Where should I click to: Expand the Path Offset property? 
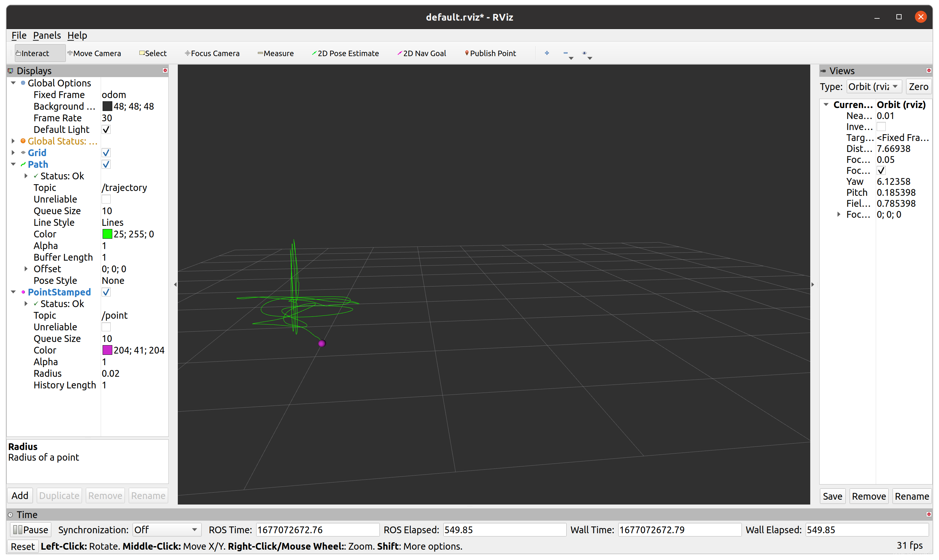26,269
